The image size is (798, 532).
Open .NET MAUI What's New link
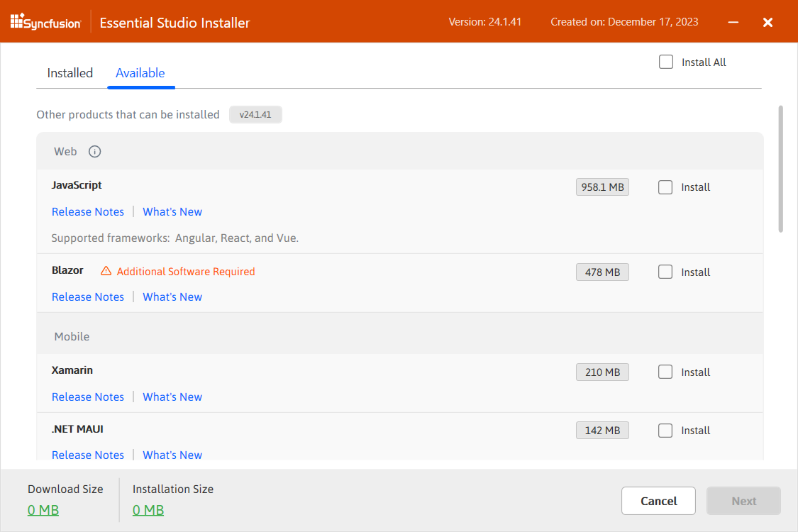coord(172,455)
